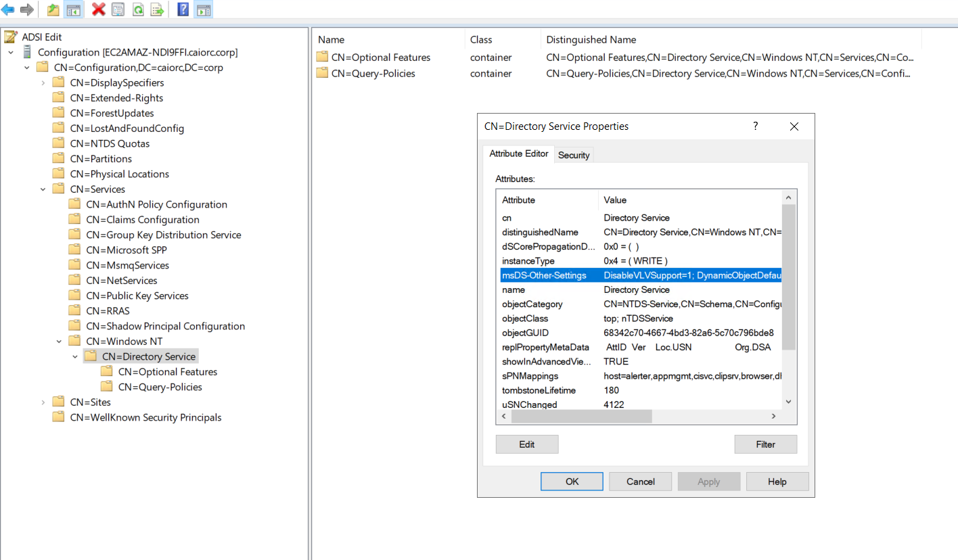Screen dimensions: 958x560
Task: Open Properties via the toolbar icon
Action: [x=118, y=9]
